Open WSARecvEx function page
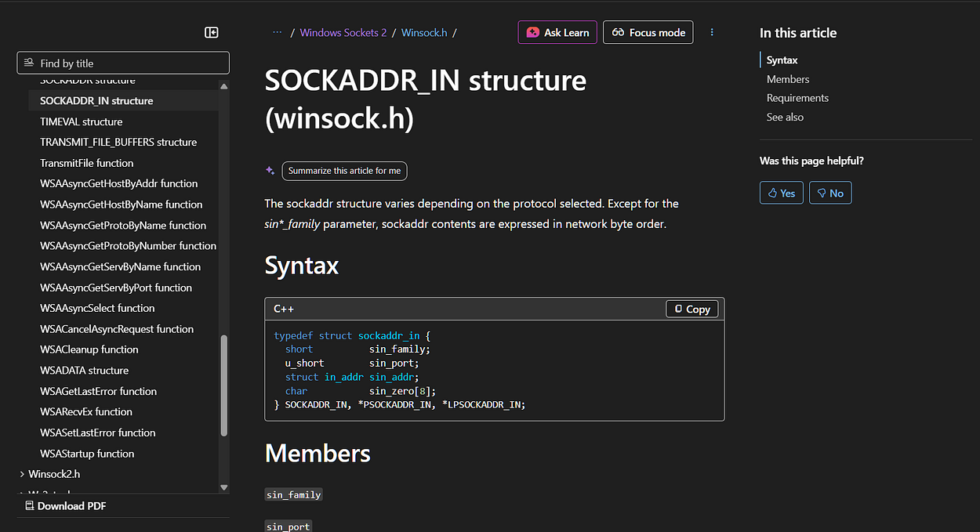Image resolution: width=980 pixels, height=532 pixels. pyautogui.click(x=86, y=411)
